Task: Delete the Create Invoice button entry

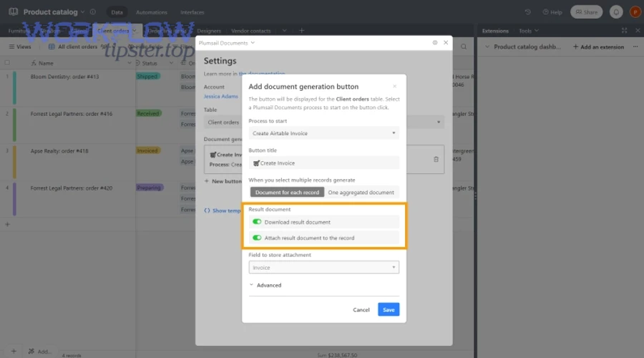Action: pyautogui.click(x=436, y=160)
